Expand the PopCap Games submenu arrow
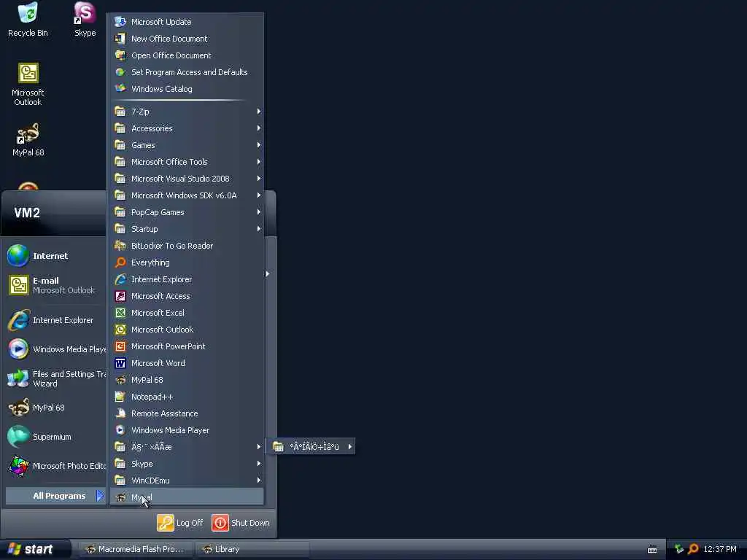The image size is (747, 560). point(259,212)
